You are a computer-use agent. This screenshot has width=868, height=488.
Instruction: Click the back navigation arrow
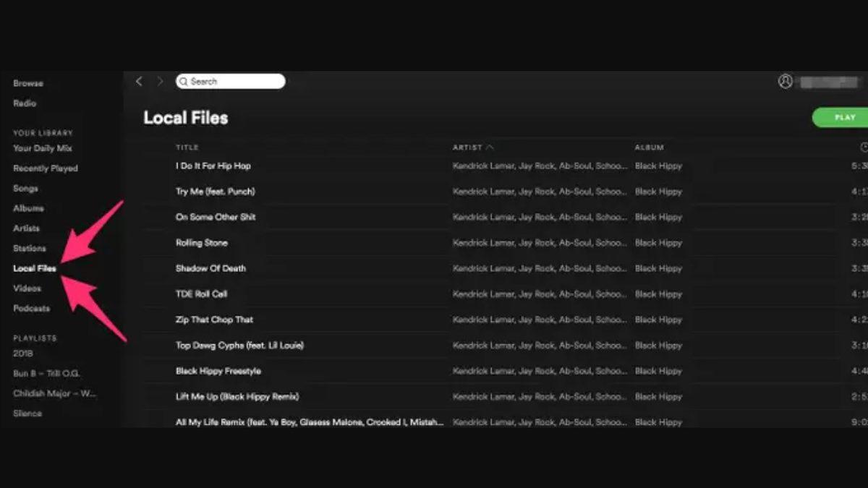pyautogui.click(x=139, y=81)
